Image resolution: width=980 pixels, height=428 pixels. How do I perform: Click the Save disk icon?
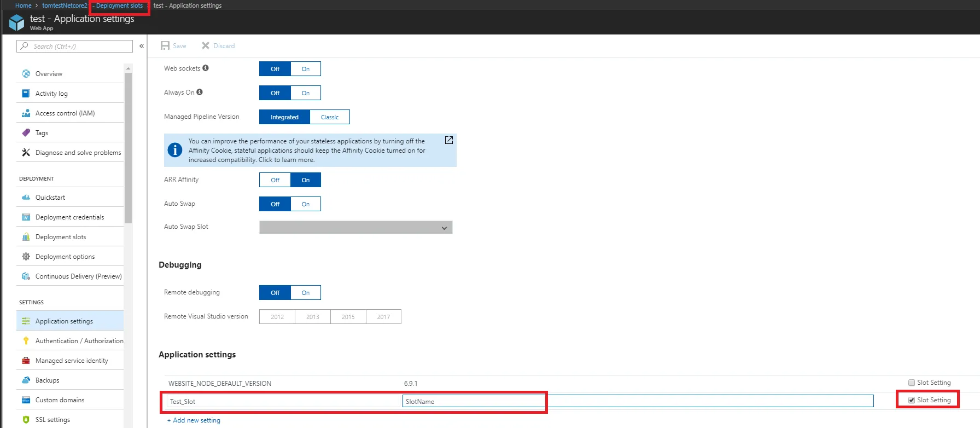click(165, 46)
